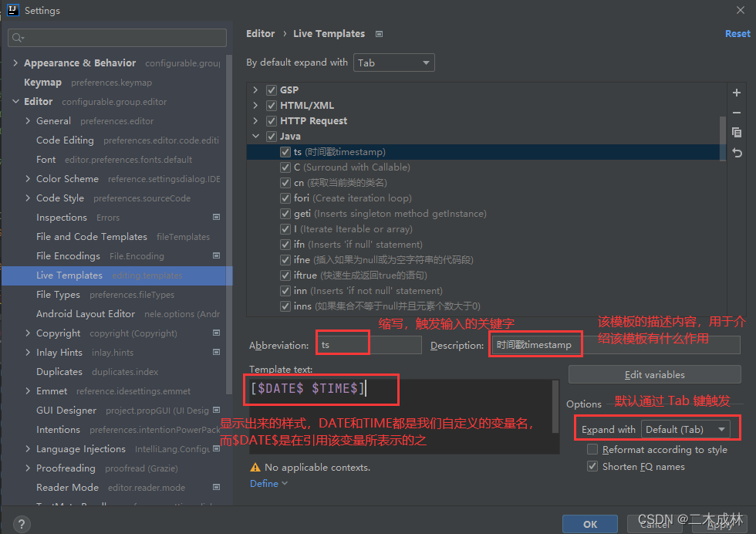
Task: Click the Description input field
Action: [615, 345]
